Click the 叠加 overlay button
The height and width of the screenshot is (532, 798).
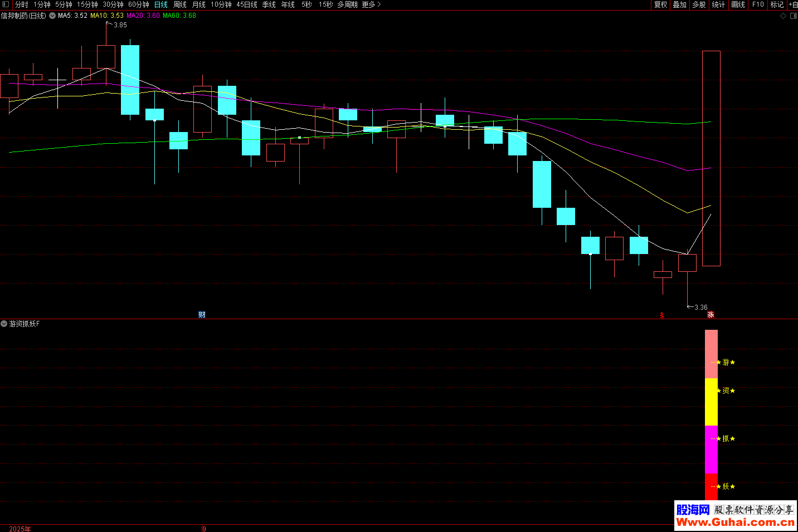(x=680, y=4)
